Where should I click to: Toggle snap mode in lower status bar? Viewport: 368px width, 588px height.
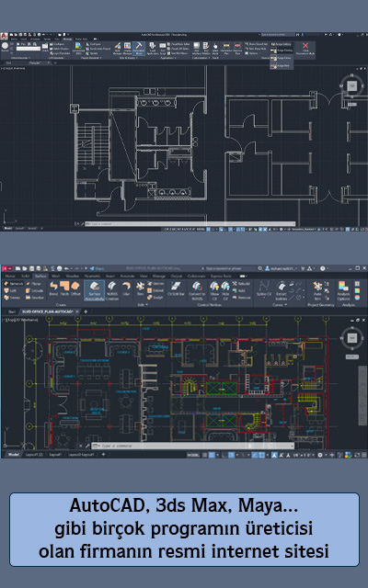[x=212, y=455]
